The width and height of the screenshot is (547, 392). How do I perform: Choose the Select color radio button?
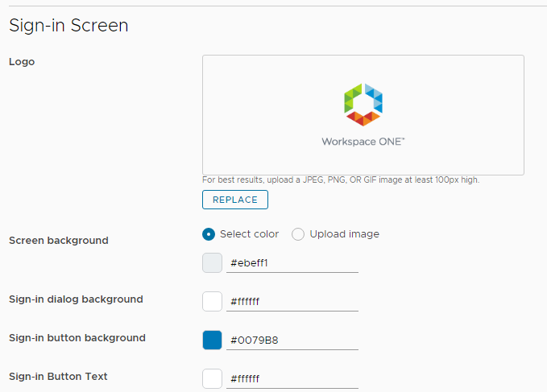pos(209,234)
